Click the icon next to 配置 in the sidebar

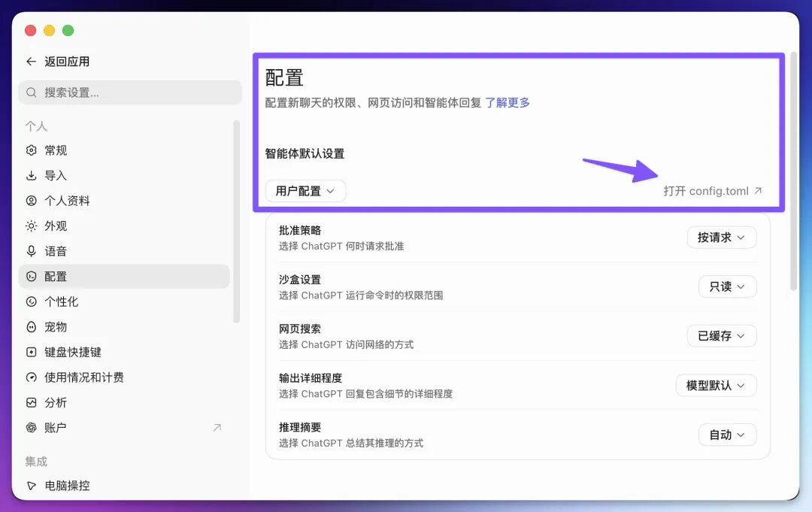(x=31, y=277)
